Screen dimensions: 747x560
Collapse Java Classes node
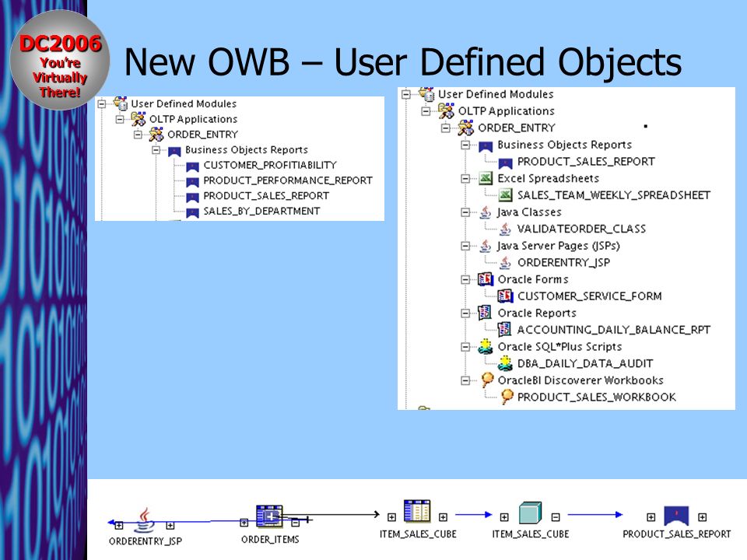pos(465,212)
